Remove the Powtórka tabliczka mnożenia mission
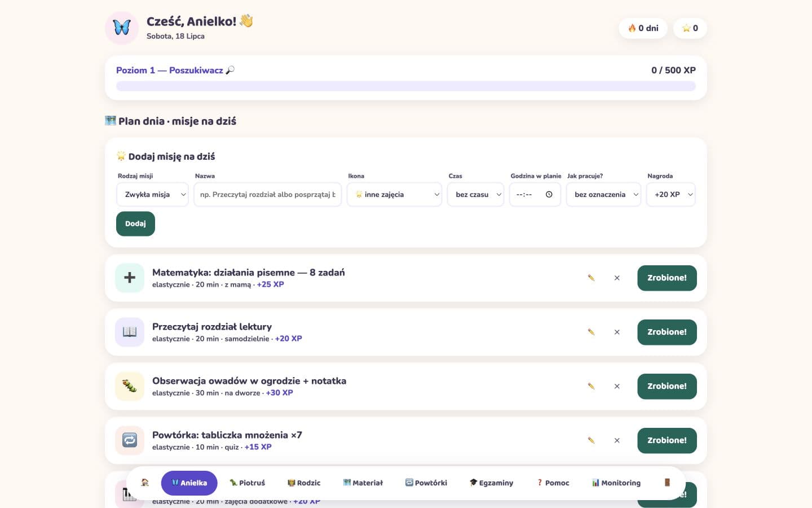 pyautogui.click(x=617, y=440)
